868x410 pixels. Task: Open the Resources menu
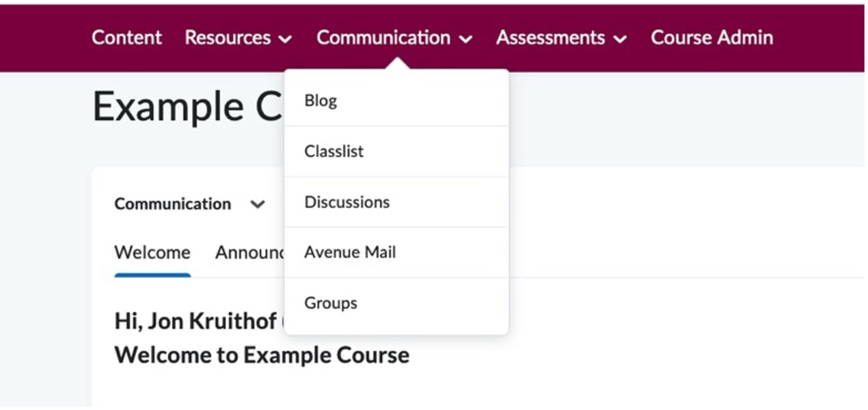[228, 37]
